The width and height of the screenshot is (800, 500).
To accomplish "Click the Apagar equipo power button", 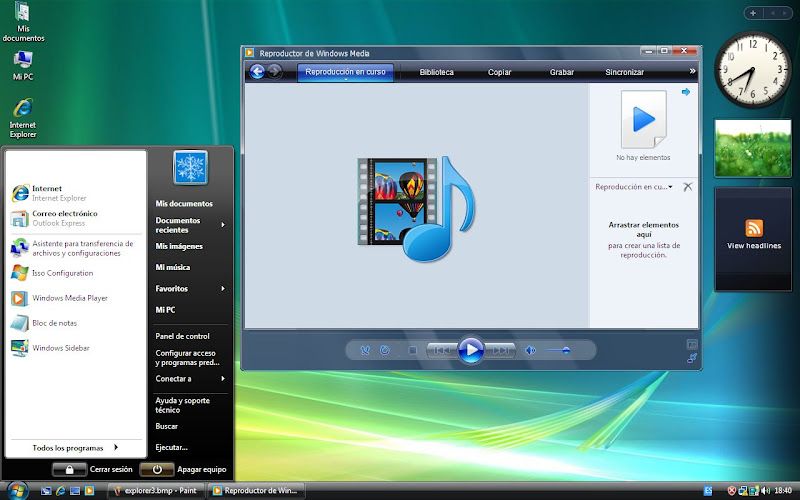I will click(x=157, y=469).
